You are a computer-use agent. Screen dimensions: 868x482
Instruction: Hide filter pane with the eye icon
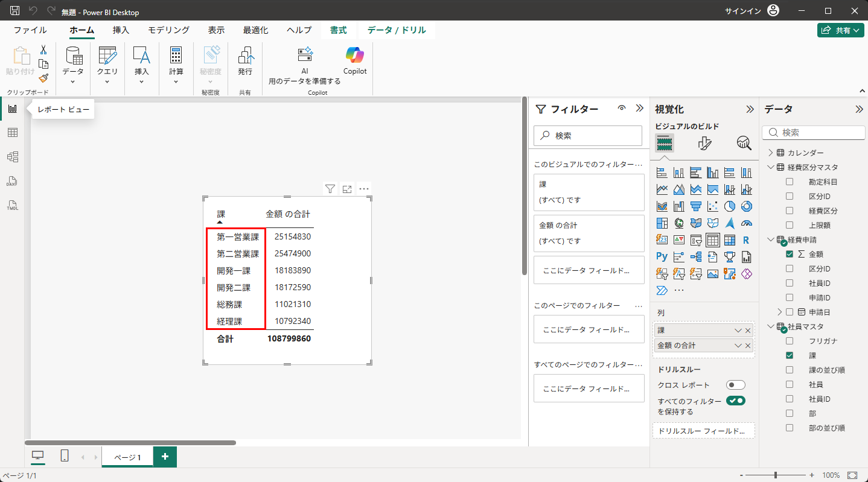point(622,109)
